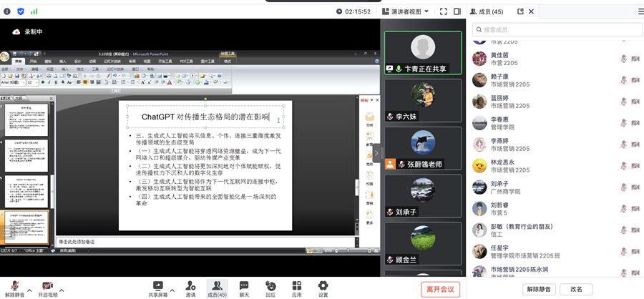Enter full screen mode
Image resolution: width=644 pixels, height=299 pixels.
[444, 11]
